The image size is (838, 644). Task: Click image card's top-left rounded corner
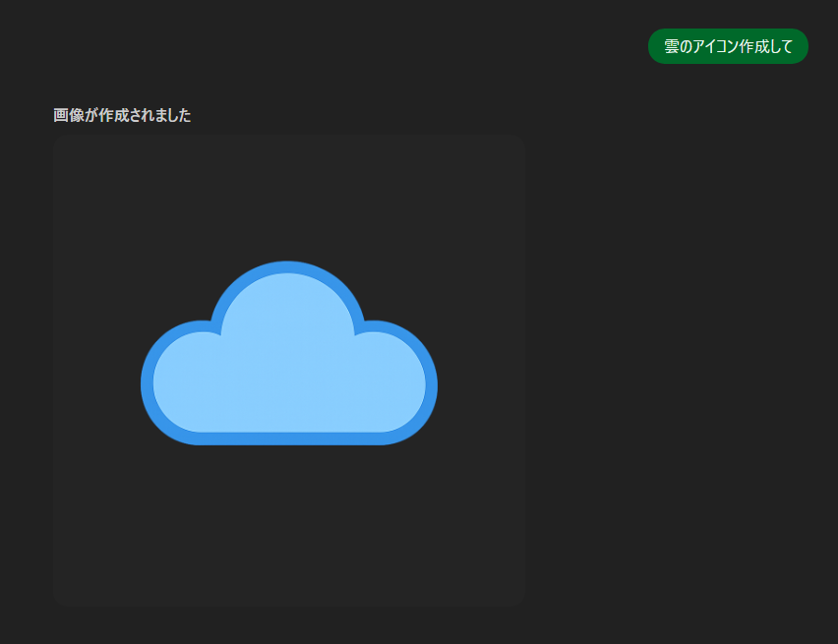(x=61, y=144)
